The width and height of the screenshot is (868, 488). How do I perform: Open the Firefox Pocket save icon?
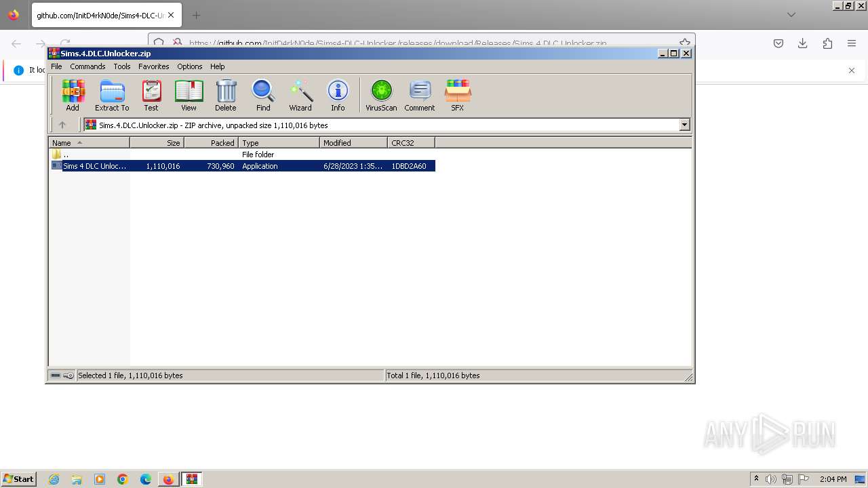(778, 43)
